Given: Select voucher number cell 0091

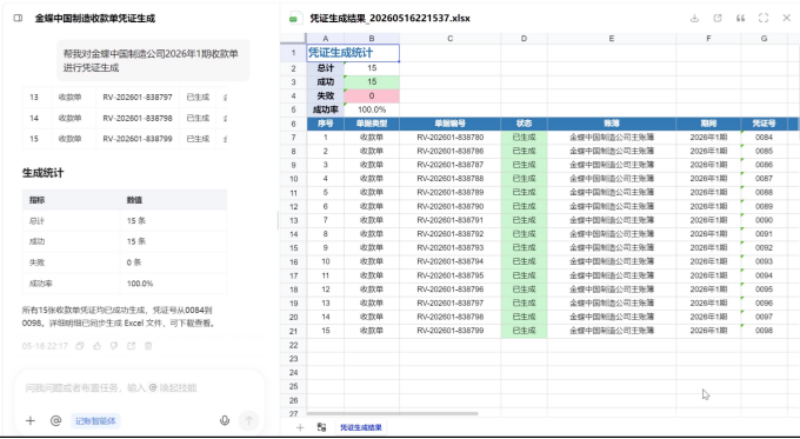Looking at the screenshot, I should [x=764, y=234].
